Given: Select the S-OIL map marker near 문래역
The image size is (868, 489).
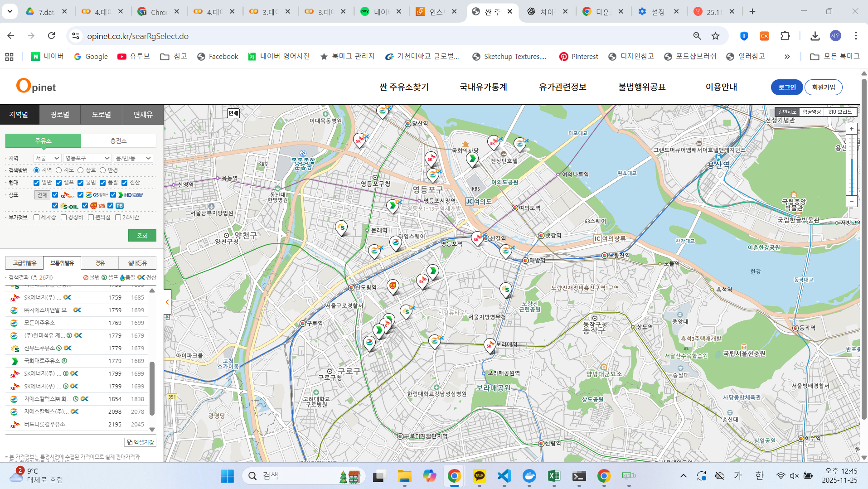Looking at the screenshot, I should pos(341,228).
